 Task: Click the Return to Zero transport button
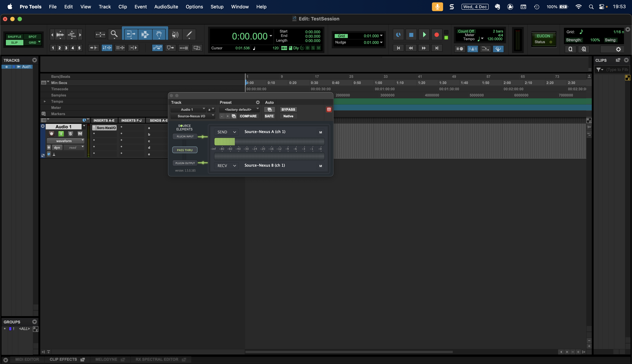[x=398, y=48]
